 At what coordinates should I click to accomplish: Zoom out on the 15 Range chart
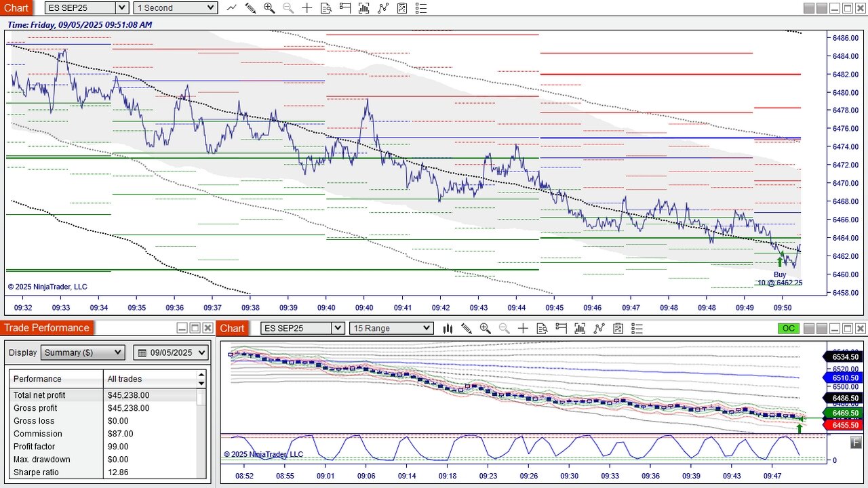pos(505,329)
